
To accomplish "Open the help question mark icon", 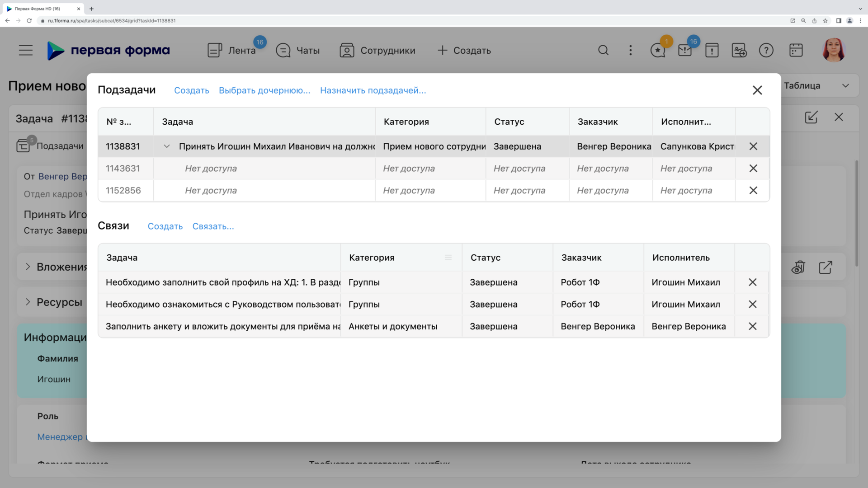I will pyautogui.click(x=766, y=50).
